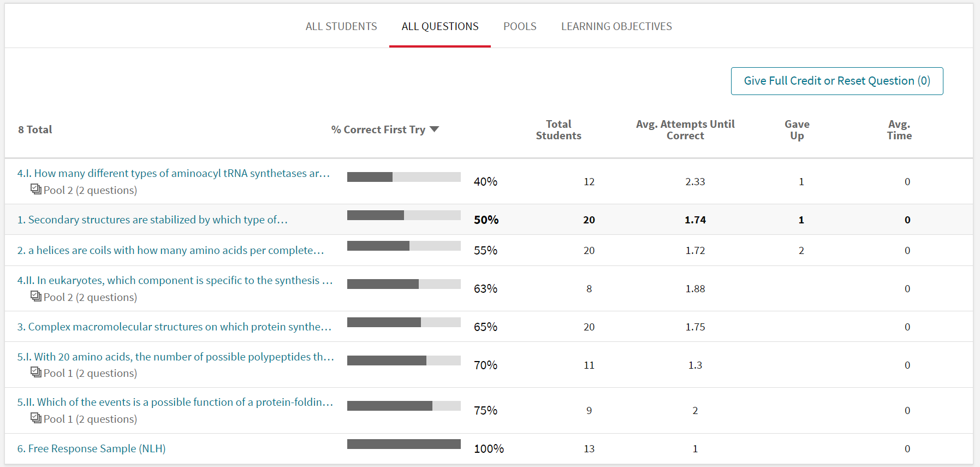Sort by the Total Students column header

click(x=559, y=129)
